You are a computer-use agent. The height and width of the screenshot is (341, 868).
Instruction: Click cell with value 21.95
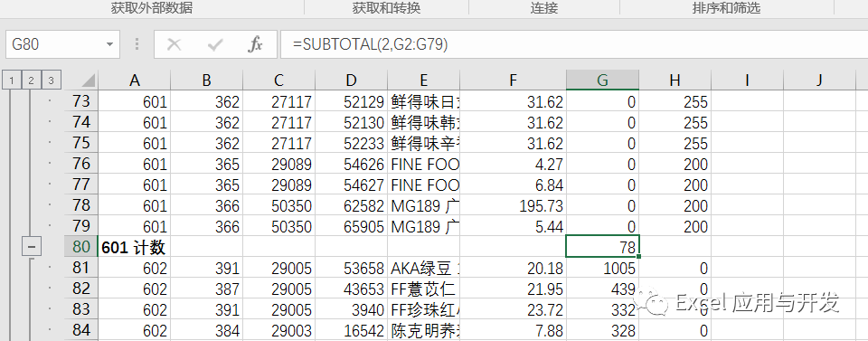514,289
